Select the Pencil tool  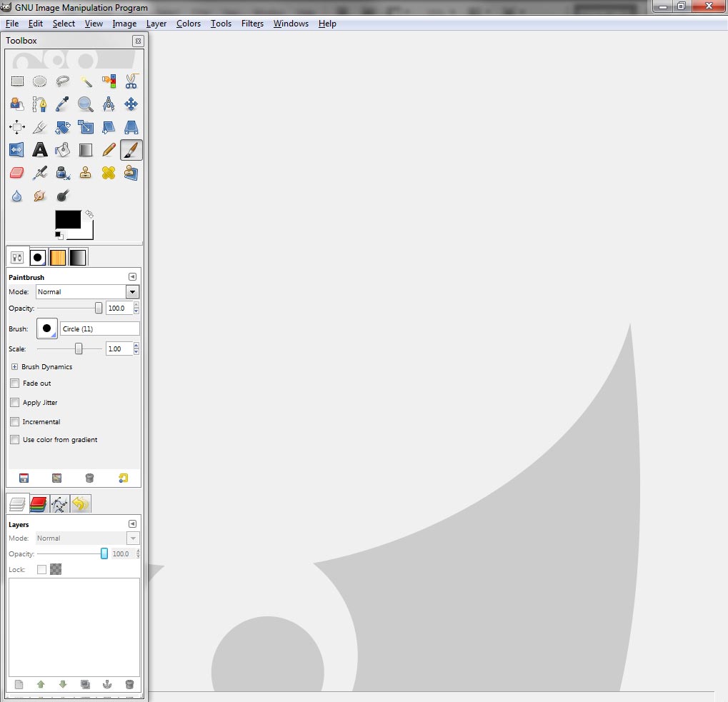109,150
